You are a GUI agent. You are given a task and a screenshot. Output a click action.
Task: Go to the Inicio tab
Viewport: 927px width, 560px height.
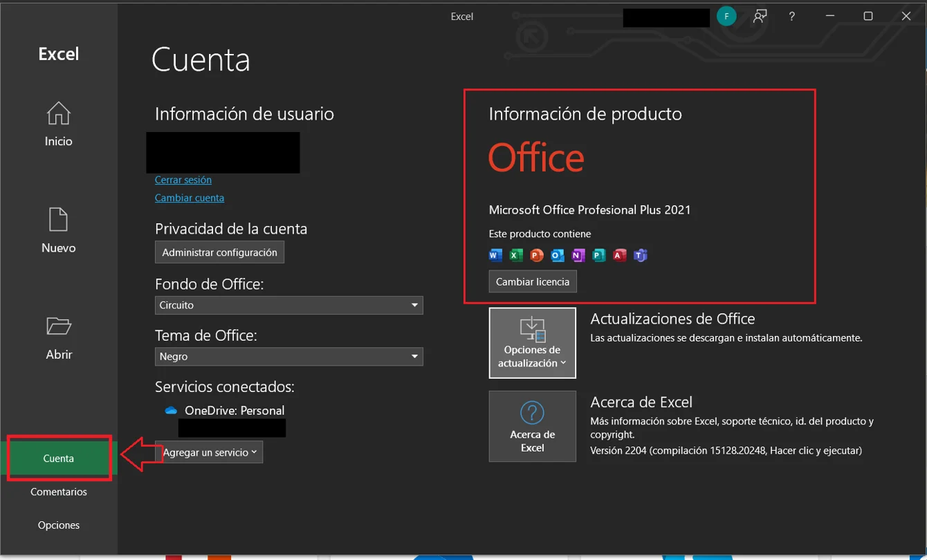59,124
